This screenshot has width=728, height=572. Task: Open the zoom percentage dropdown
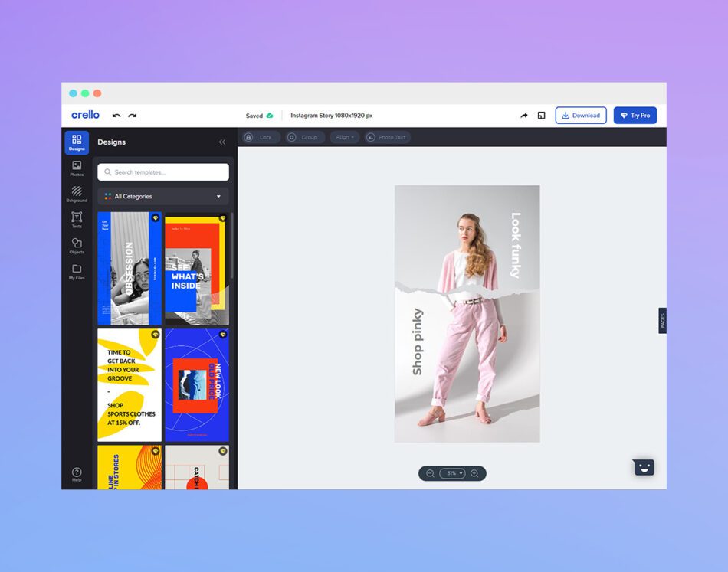(x=453, y=473)
